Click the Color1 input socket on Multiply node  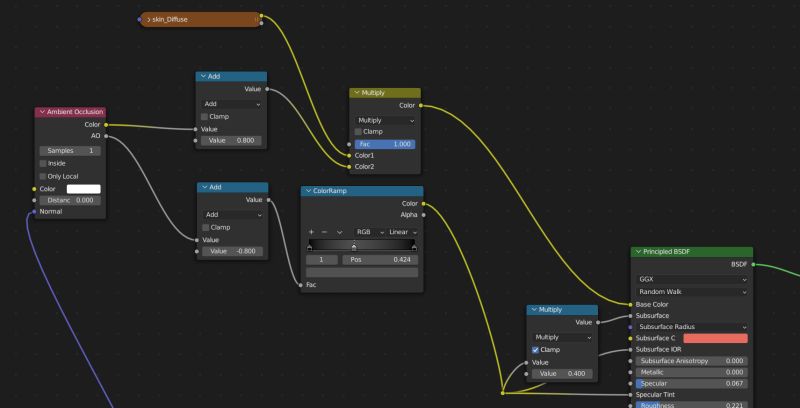click(x=349, y=156)
